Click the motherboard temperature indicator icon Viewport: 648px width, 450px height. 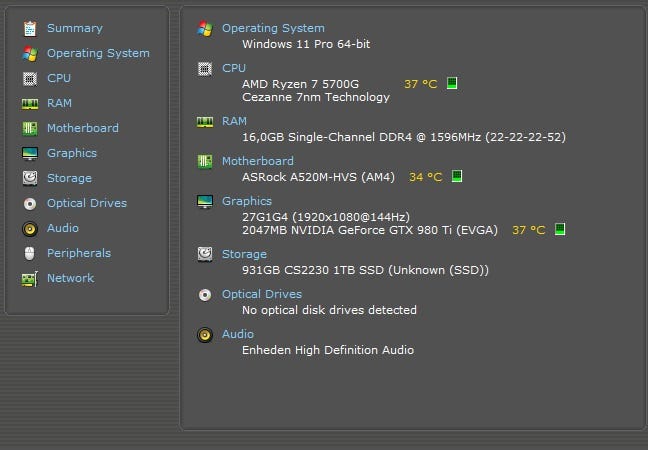[x=457, y=177]
